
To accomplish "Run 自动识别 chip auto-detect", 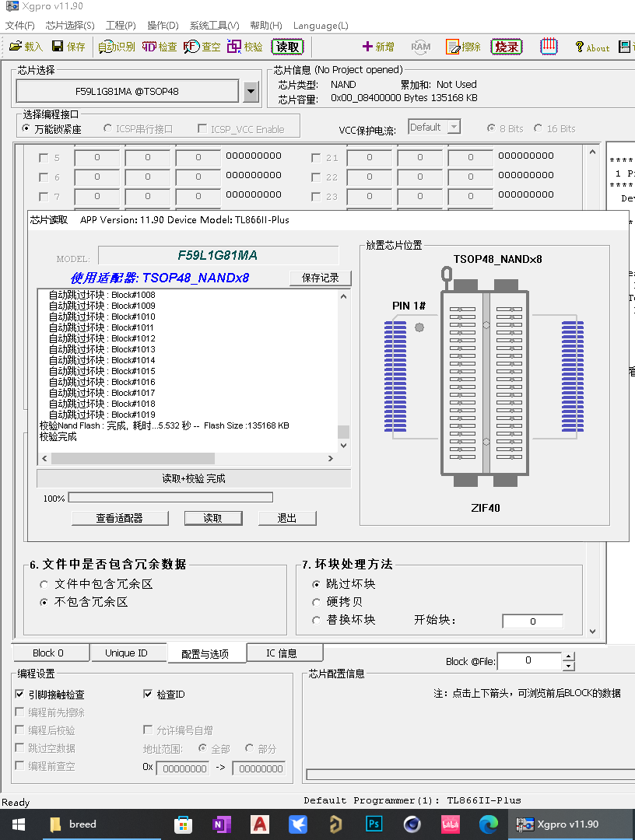I will click(117, 47).
